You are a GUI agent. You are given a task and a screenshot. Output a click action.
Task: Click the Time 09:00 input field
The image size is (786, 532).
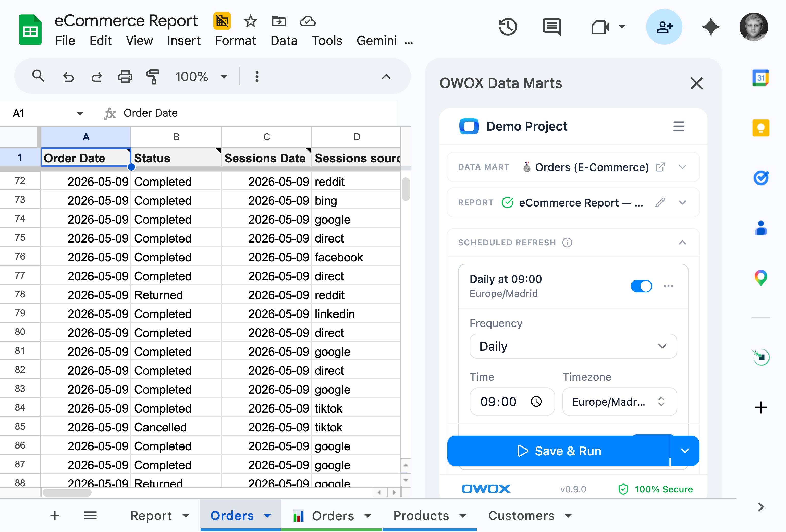(512, 402)
